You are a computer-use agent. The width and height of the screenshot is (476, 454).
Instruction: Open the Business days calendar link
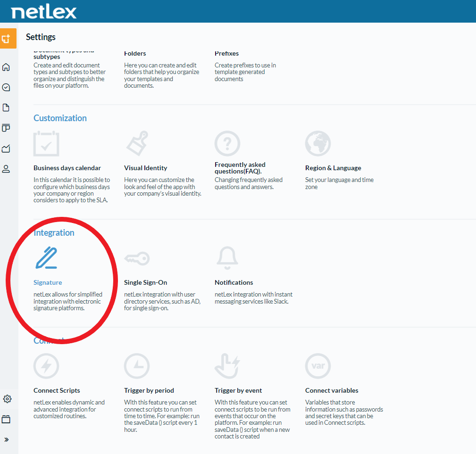click(x=67, y=168)
